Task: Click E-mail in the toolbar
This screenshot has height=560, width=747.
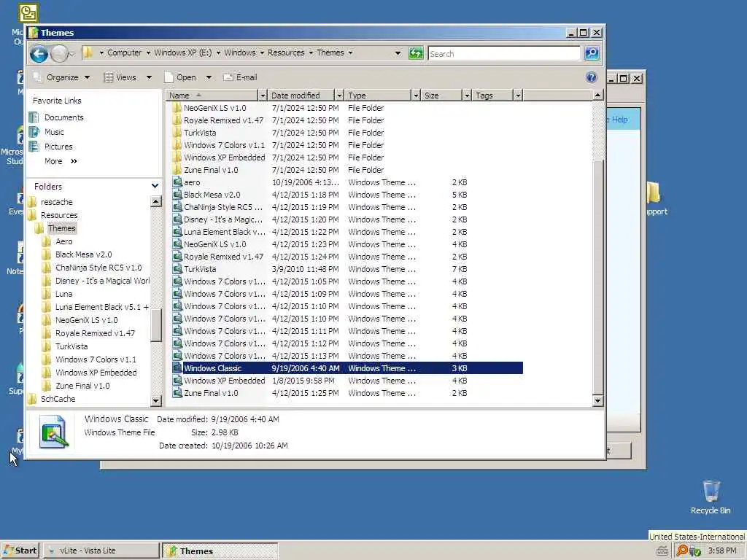Action: coord(241,77)
